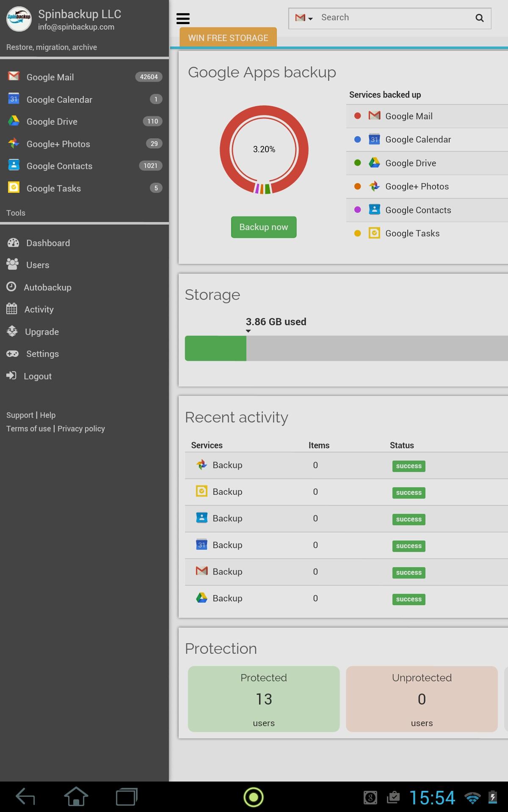Click the Users group icon
The height and width of the screenshot is (812, 508).
(x=13, y=264)
